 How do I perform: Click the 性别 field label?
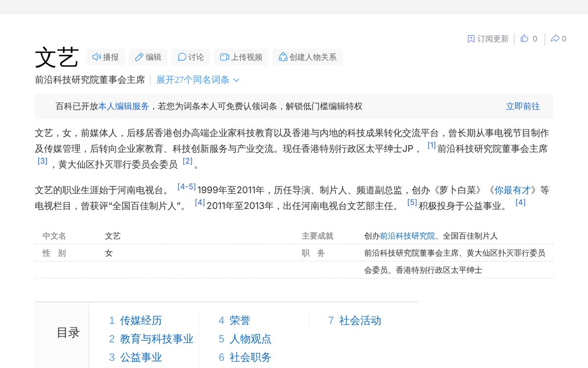(x=54, y=253)
